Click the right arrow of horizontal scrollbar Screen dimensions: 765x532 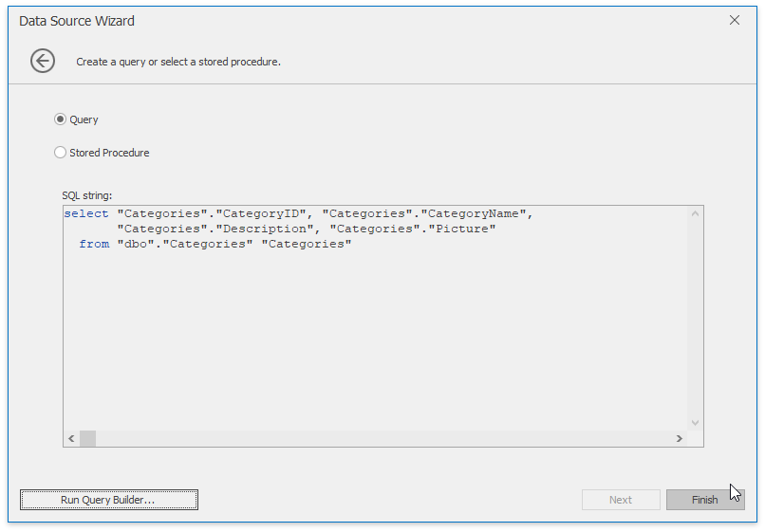[x=680, y=438]
